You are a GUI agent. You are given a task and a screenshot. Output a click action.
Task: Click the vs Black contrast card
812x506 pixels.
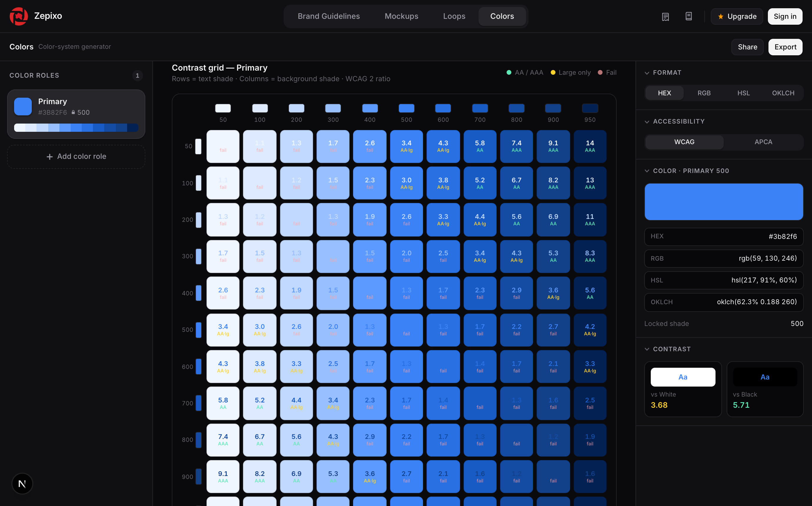765,389
